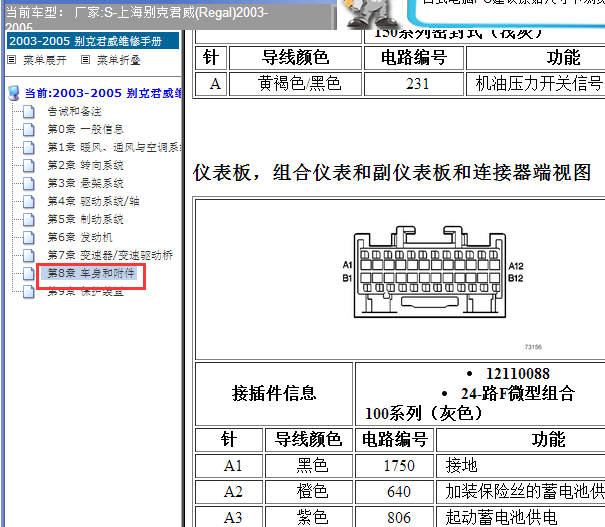
Task: Click page icon beside 第7章 变速器
Action: pyautogui.click(x=28, y=255)
